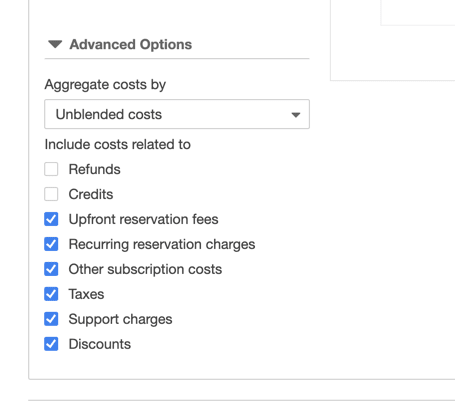Click the Refunds label text
The height and width of the screenshot is (411, 455).
pyautogui.click(x=94, y=169)
